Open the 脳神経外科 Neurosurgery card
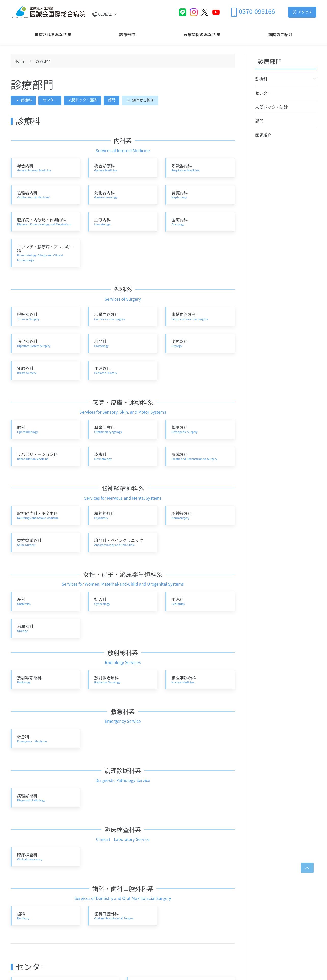This screenshot has height=980, width=327. tap(200, 515)
